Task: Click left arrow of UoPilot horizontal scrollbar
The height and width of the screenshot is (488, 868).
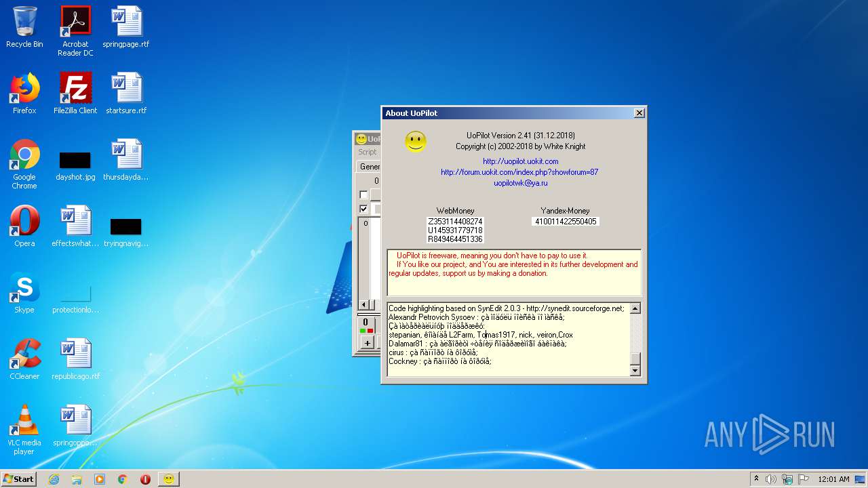Action: coord(363,305)
